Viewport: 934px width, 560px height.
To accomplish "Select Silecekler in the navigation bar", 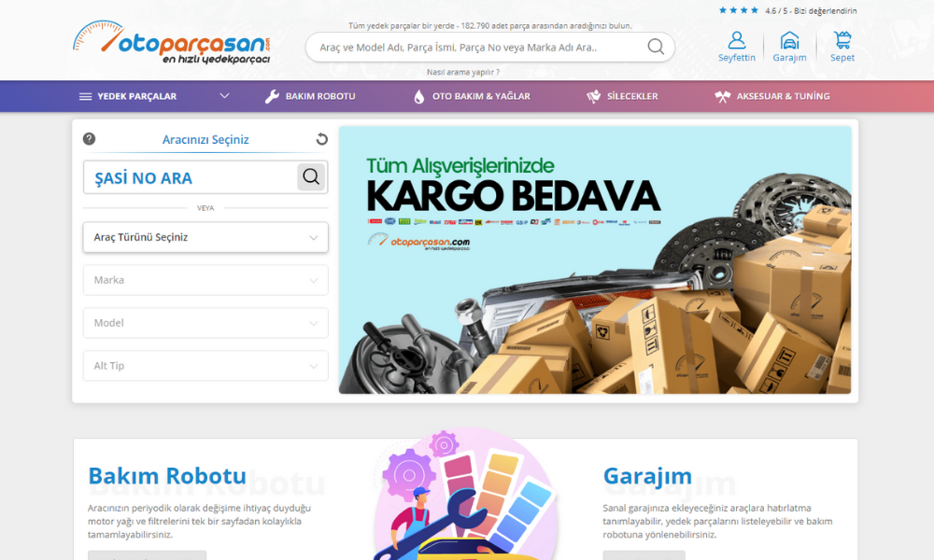I will [x=622, y=96].
